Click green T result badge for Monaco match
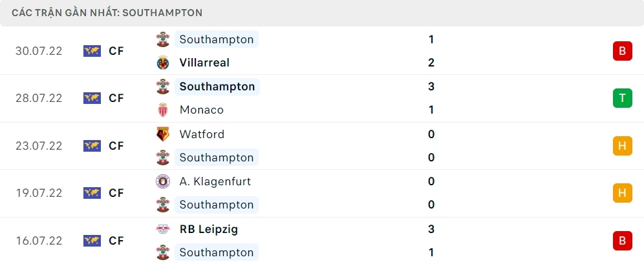The width and height of the screenshot is (644, 264). point(622,98)
